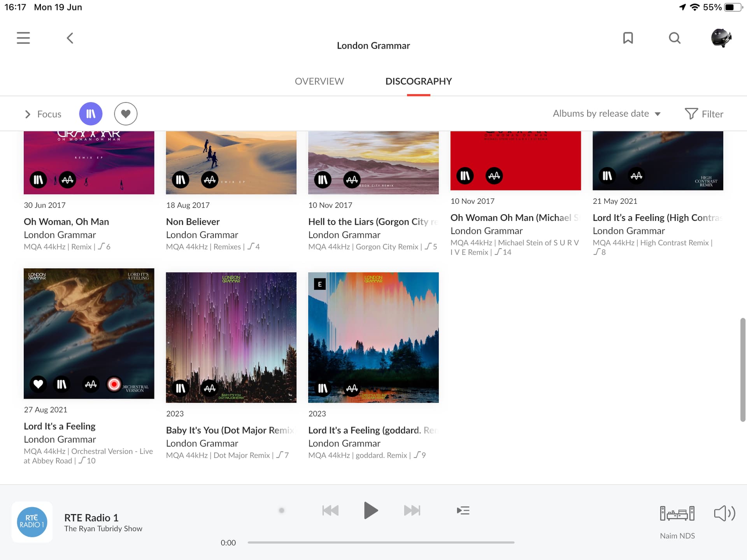The height and width of the screenshot is (560, 747).
Task: Toggle the favorites heart filter
Action: pos(125,114)
